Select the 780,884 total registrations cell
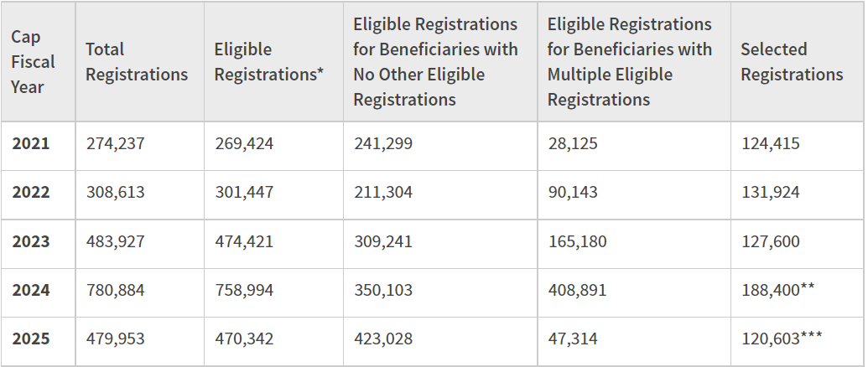 116,290
